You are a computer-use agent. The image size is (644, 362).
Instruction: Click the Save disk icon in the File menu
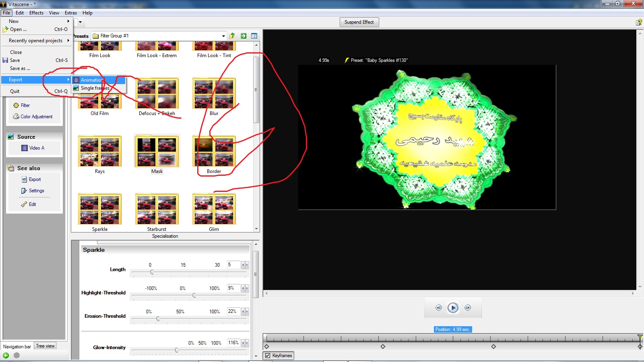pyautogui.click(x=5, y=60)
